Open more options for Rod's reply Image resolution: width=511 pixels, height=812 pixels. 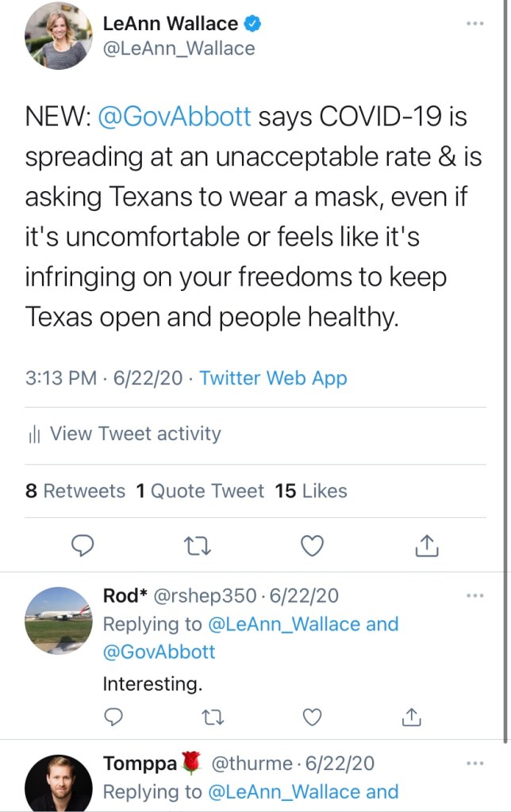[x=474, y=596]
